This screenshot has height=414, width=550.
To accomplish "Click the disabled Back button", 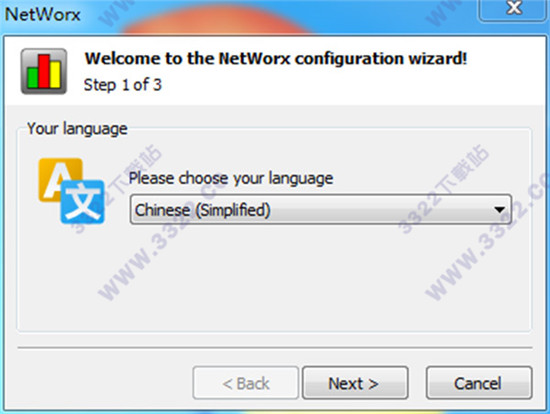I will coord(246,383).
